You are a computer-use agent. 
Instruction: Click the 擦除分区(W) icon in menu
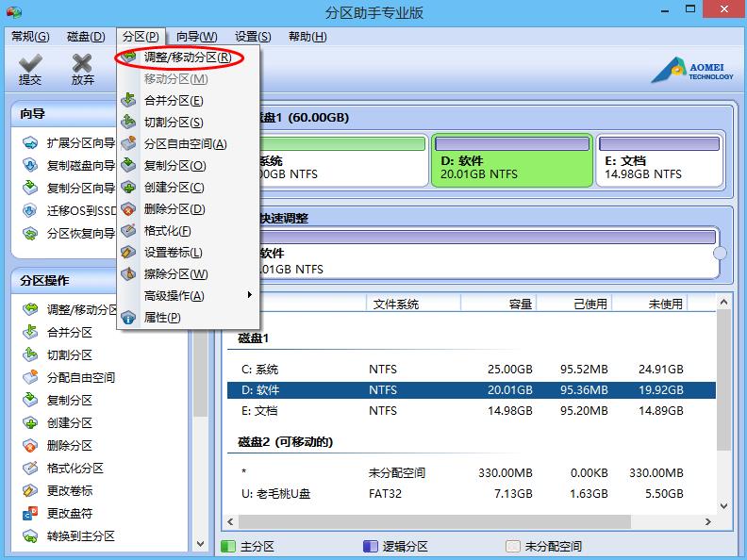(128, 273)
